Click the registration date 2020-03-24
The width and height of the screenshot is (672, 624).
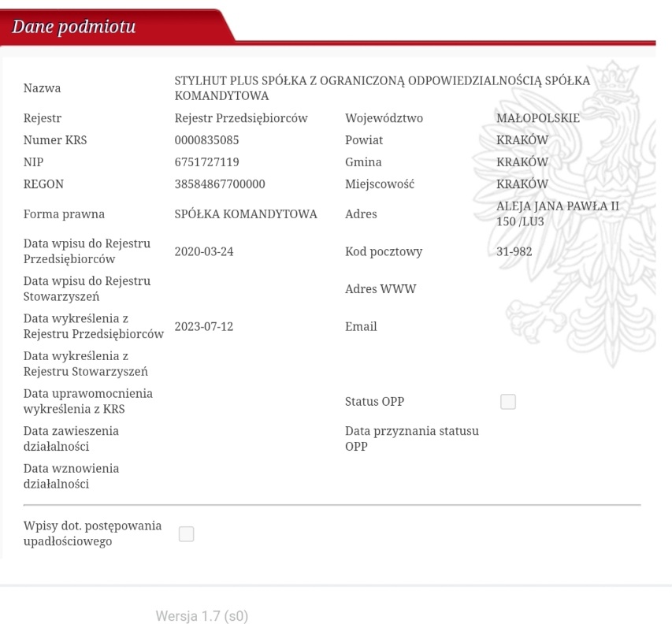[x=204, y=251]
